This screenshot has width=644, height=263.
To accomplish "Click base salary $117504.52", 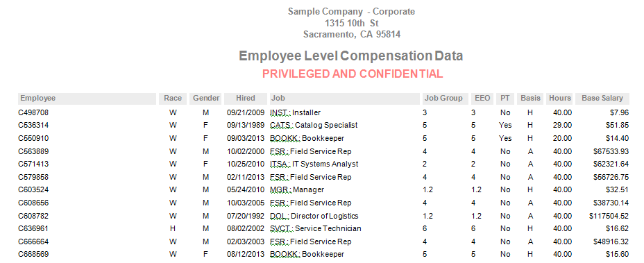I will tap(609, 216).
